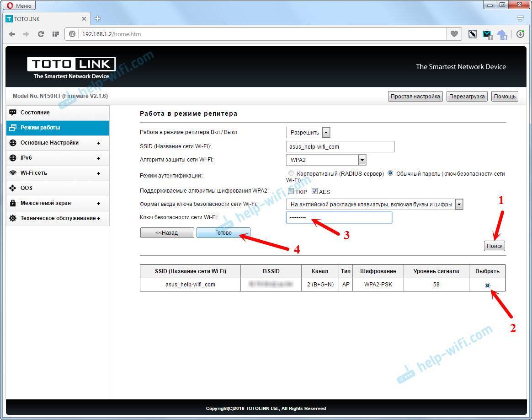Click the Готово button
532x420 pixels.
(x=223, y=232)
